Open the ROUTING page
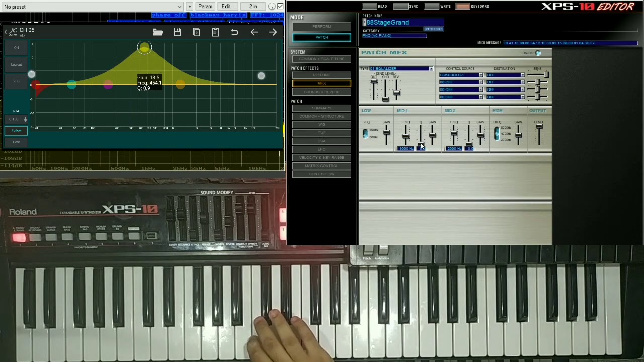644x362 pixels. pos(321,75)
